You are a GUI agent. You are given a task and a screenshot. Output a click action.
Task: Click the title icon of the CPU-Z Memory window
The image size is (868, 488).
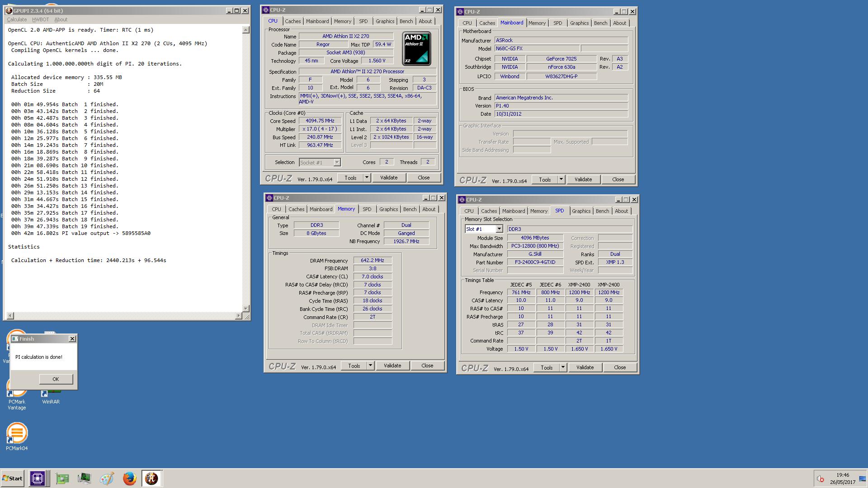point(269,198)
